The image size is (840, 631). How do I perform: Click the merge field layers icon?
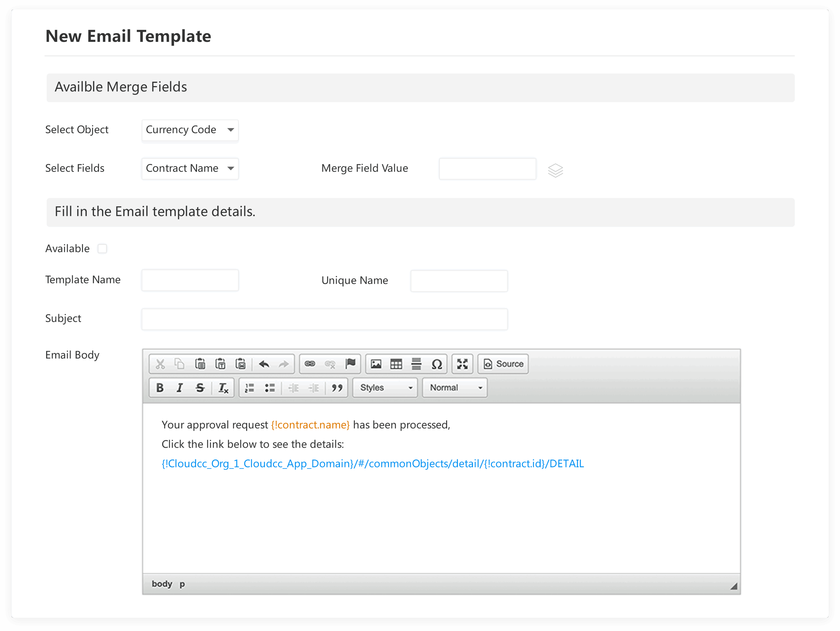(555, 170)
